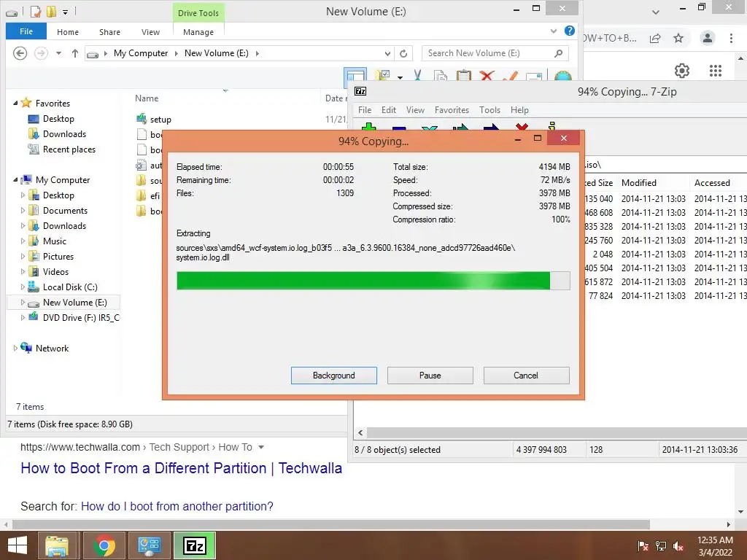
Task: Open Google apps grid icon
Action: click(x=716, y=71)
